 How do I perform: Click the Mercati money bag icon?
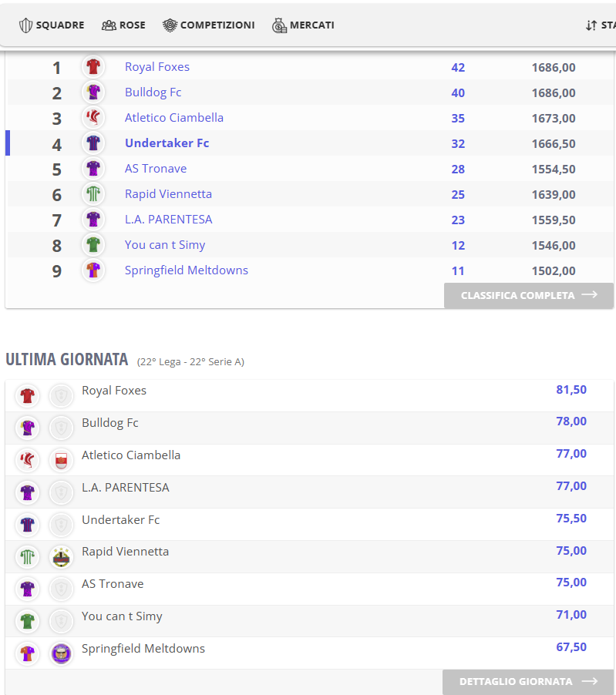[279, 25]
